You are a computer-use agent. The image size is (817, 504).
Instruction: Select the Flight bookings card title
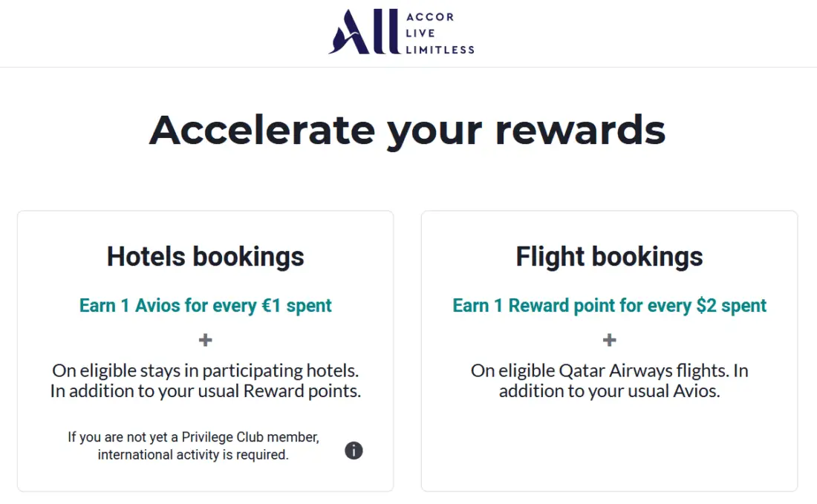[609, 257]
